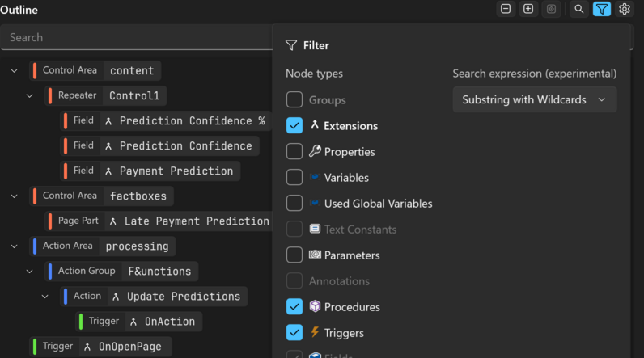The height and width of the screenshot is (358, 644).
Task: Enable the Properties checkbox
Action: pyautogui.click(x=294, y=151)
